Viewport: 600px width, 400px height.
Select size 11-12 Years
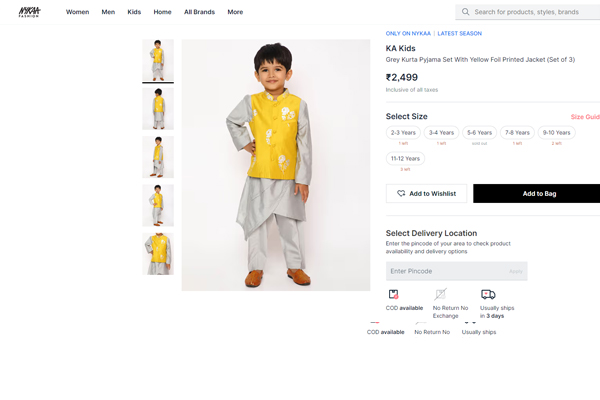click(x=405, y=158)
